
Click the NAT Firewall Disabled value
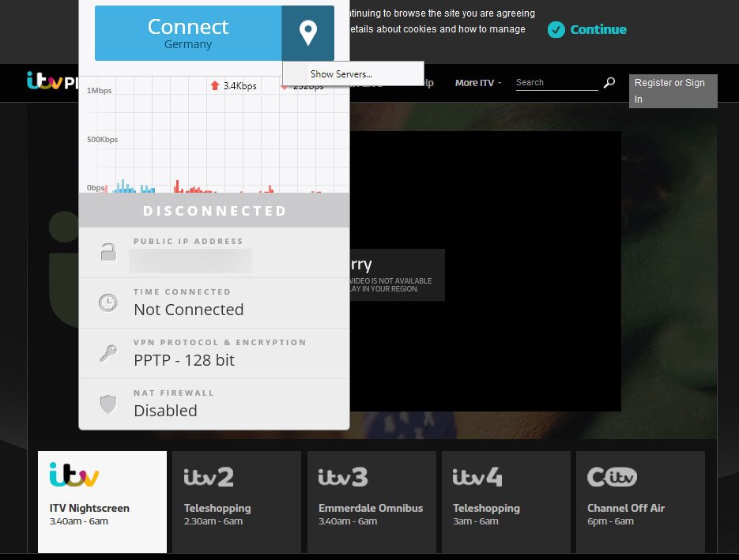(165, 411)
